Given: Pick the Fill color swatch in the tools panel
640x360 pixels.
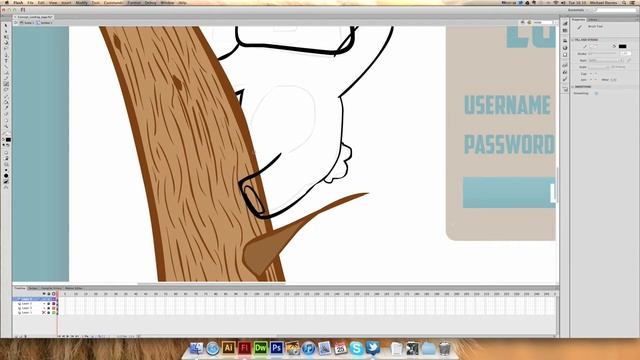Looking at the screenshot, I should pos(8,140).
